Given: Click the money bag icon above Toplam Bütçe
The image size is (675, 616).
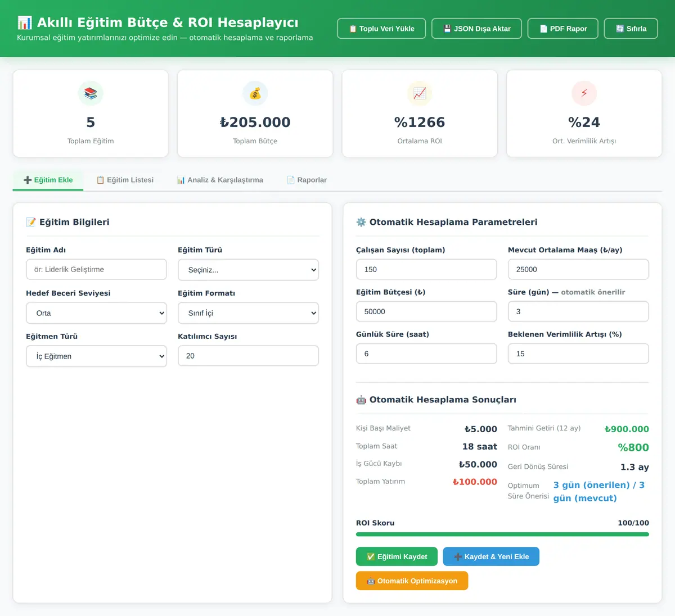Looking at the screenshot, I should pyautogui.click(x=255, y=93).
